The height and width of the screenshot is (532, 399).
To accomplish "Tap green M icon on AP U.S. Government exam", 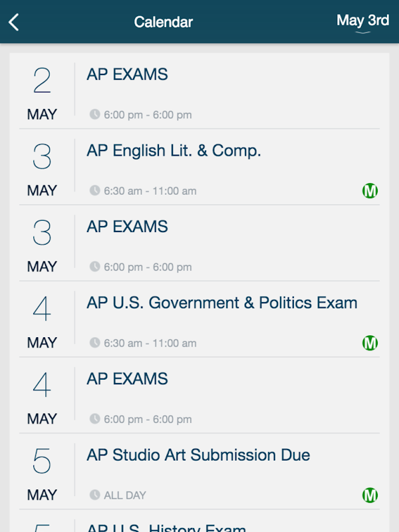I will (x=370, y=343).
